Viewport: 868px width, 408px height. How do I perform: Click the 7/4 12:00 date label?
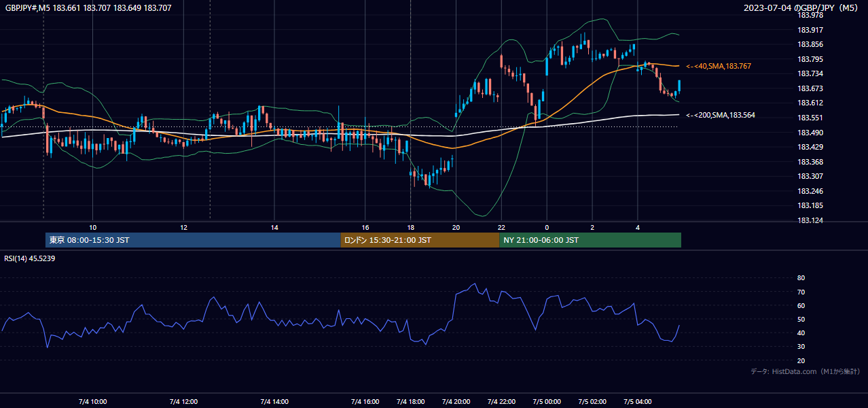(x=183, y=402)
